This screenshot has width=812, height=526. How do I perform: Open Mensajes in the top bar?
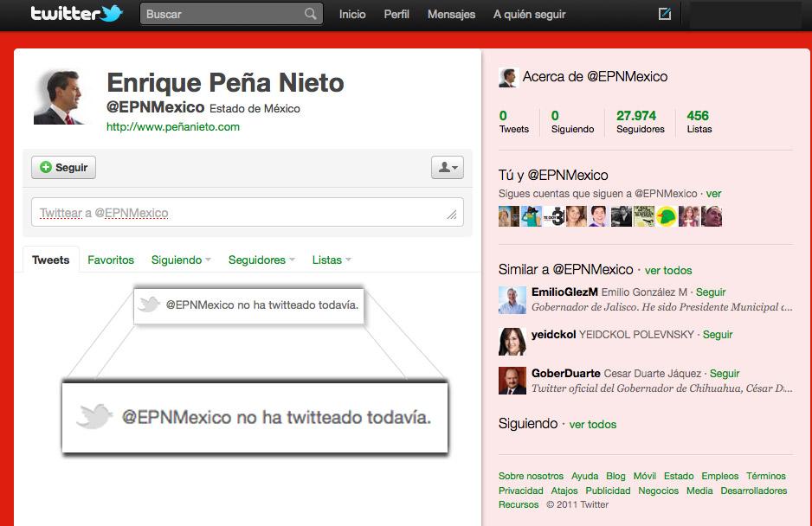tap(451, 15)
